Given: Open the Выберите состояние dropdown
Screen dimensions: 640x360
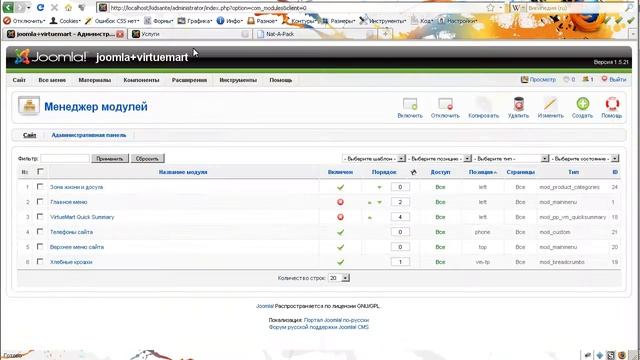Looking at the screenshot, I should point(584,158).
